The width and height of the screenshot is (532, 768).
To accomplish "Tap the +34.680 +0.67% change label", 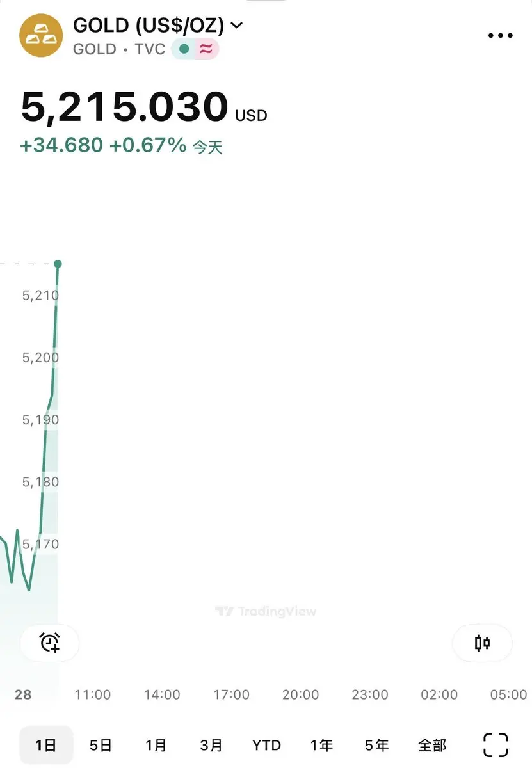I will click(103, 145).
